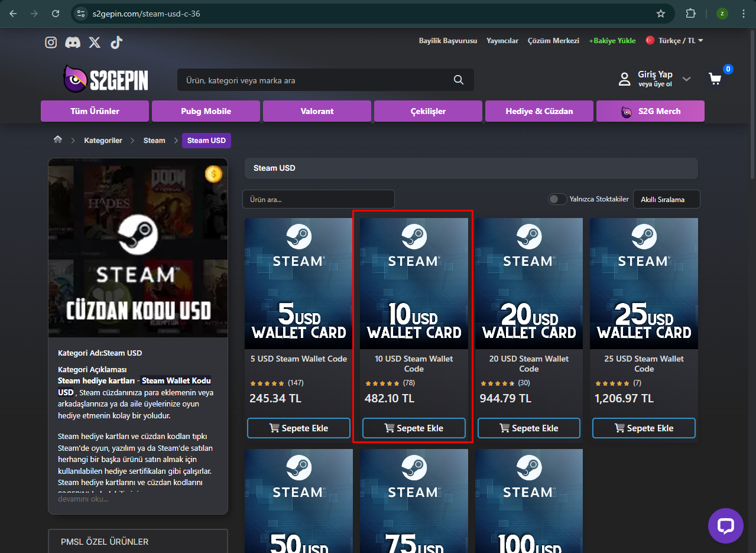The image size is (756, 553).
Task: Open the Chrome three-dot menu
Action: coord(743,13)
